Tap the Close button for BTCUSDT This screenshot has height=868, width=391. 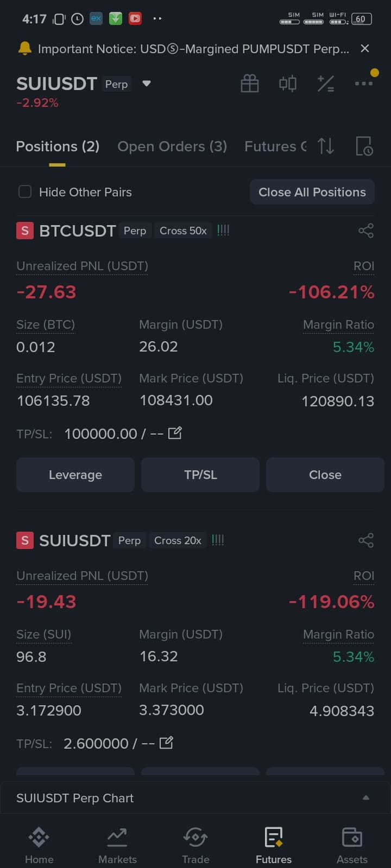pos(325,475)
